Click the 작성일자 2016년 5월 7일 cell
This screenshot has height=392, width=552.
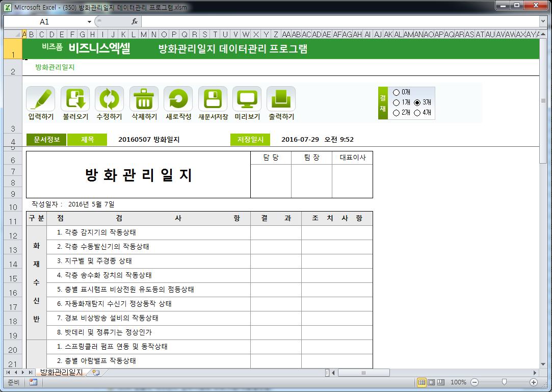73,204
